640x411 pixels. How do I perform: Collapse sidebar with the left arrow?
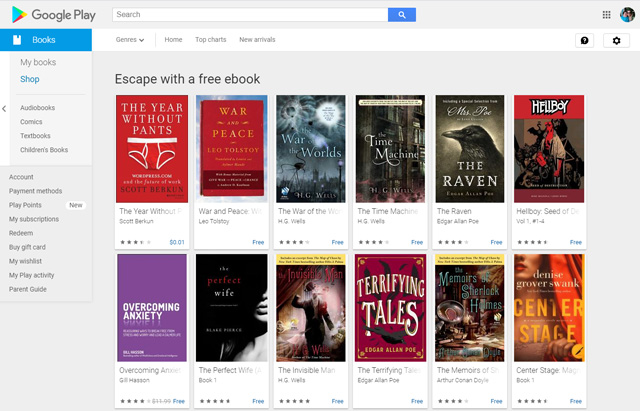point(4,109)
